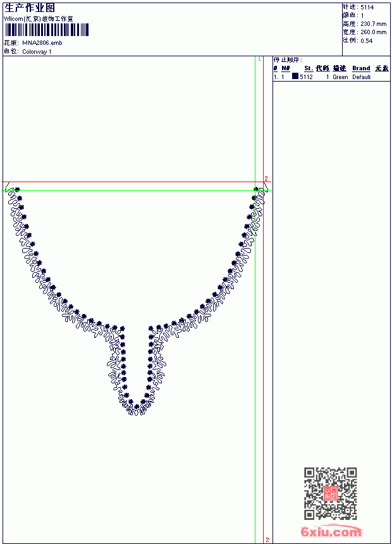Click the 描述 column header

tap(340, 68)
